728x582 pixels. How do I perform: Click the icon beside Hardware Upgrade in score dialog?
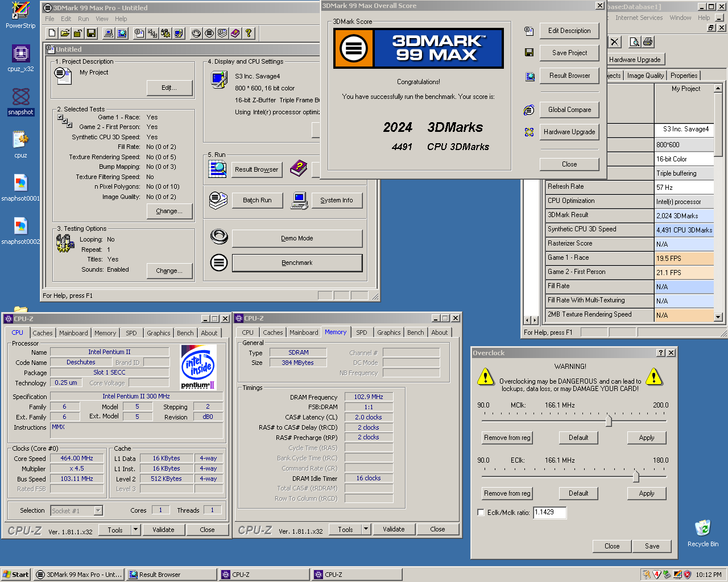(x=529, y=132)
